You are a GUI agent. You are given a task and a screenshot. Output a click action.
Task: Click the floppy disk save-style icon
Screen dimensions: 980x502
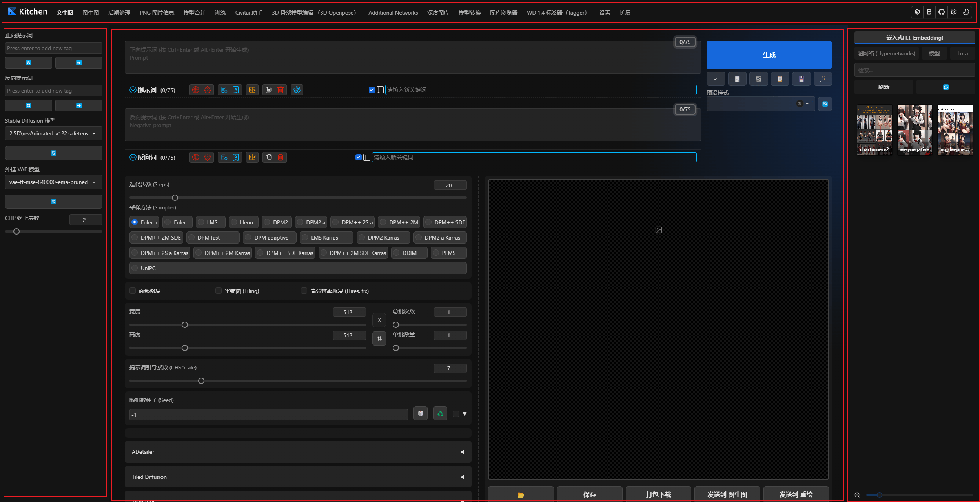pyautogui.click(x=801, y=79)
